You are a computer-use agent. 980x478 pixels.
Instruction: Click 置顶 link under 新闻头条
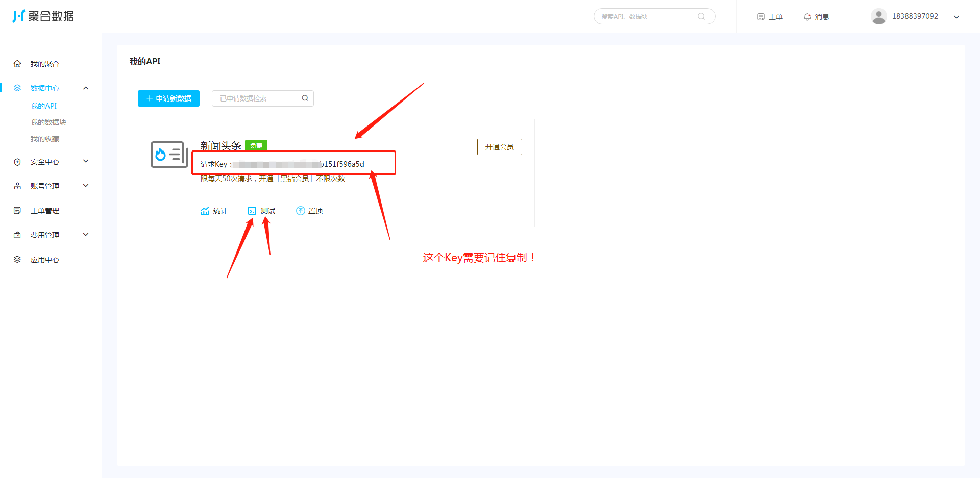tap(315, 211)
